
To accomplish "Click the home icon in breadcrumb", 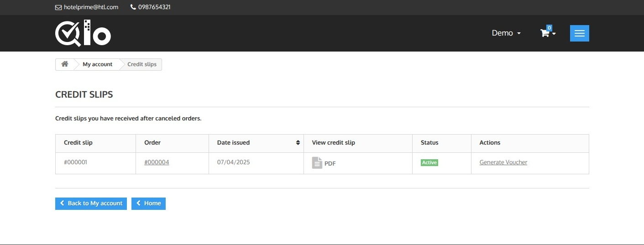I will pos(65,64).
